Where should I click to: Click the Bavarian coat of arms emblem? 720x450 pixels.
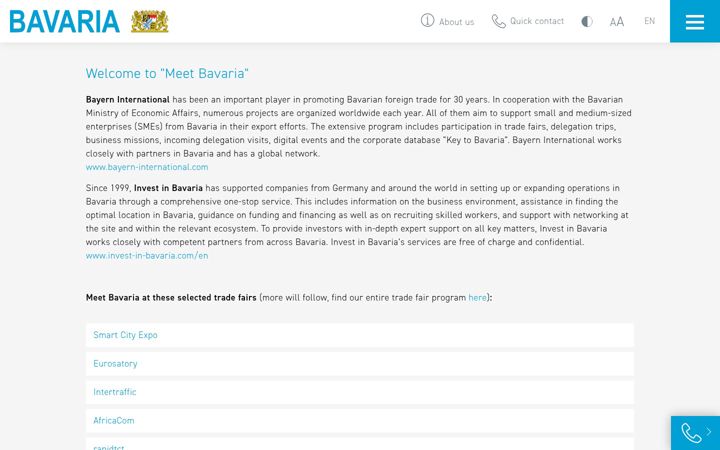coord(150,22)
